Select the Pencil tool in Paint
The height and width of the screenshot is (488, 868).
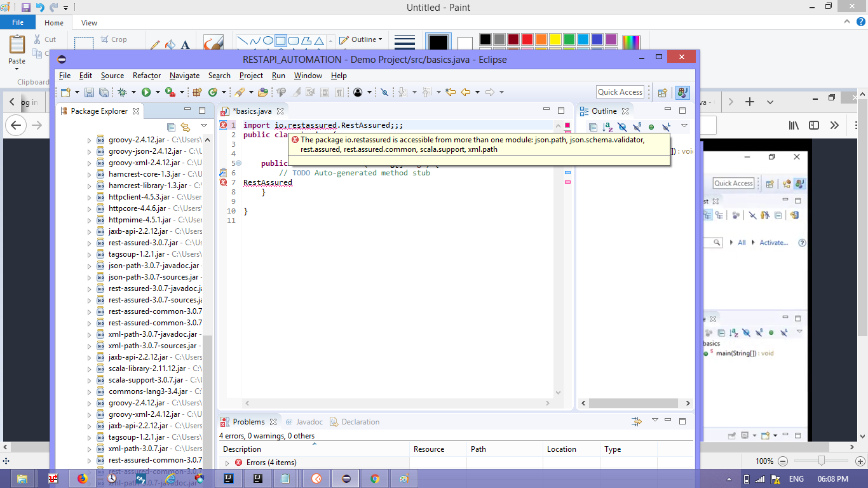[155, 46]
